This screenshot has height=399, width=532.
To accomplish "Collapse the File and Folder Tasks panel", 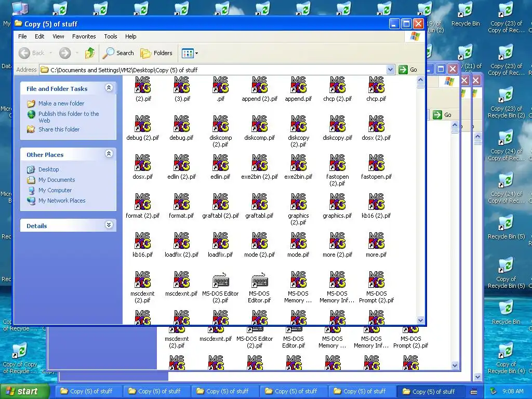I will 109,88.
